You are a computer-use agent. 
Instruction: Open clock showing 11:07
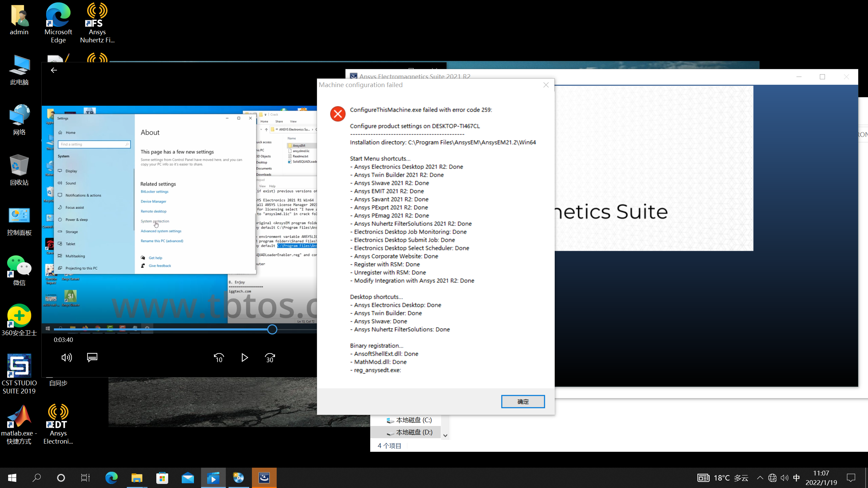tap(821, 478)
